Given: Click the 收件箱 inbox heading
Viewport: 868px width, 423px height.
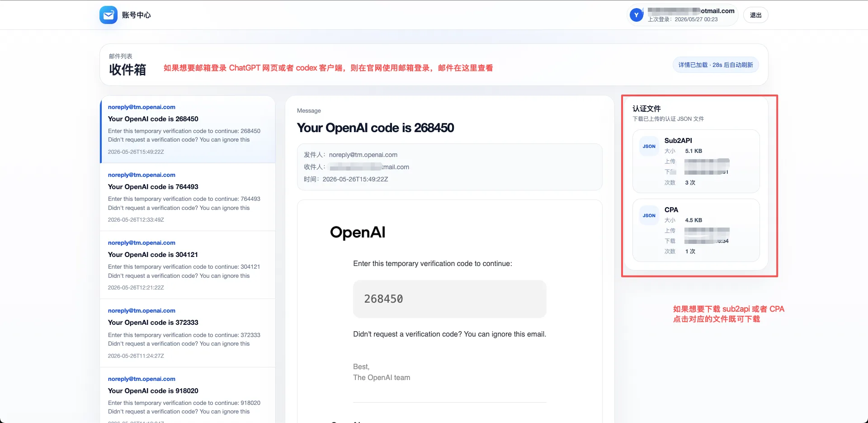Looking at the screenshot, I should point(127,70).
